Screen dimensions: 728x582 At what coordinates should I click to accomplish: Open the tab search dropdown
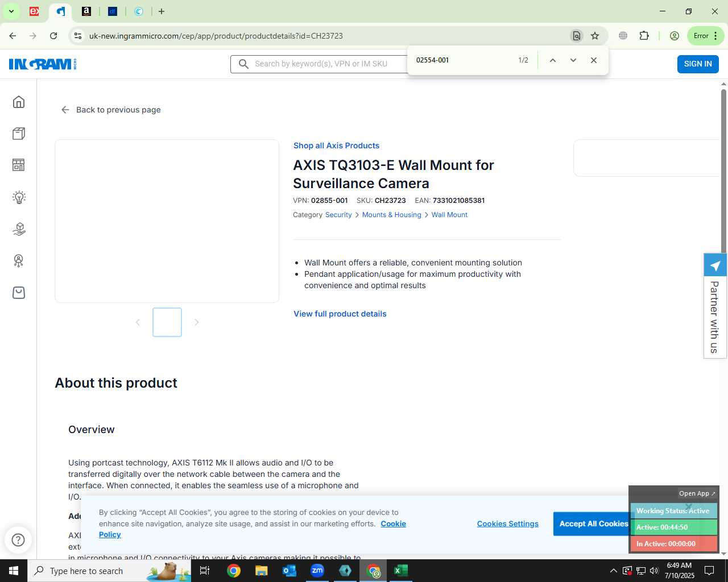(11, 11)
